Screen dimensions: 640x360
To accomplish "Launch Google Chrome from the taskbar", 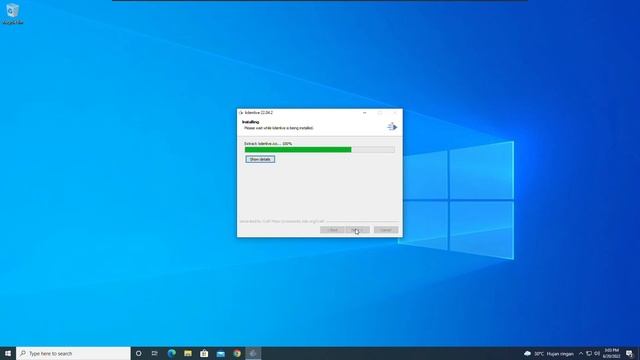I will [x=237, y=353].
